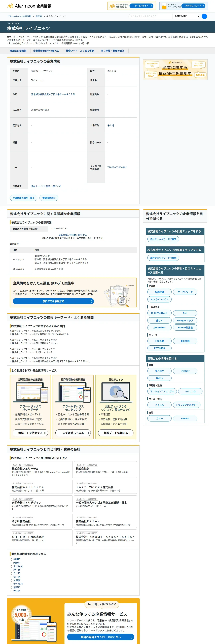Click the Alarmbox 企業情報 logo
The height and width of the screenshot is (644, 215).
(x=29, y=6)
